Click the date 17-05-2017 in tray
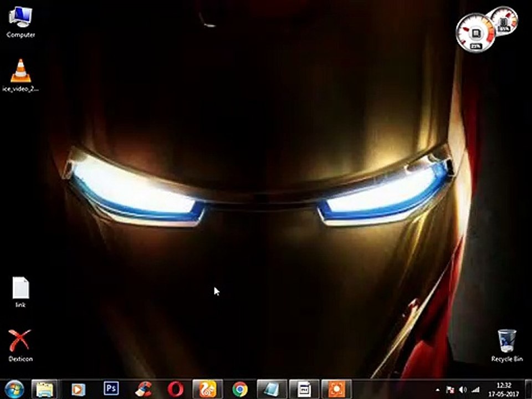 (504, 394)
